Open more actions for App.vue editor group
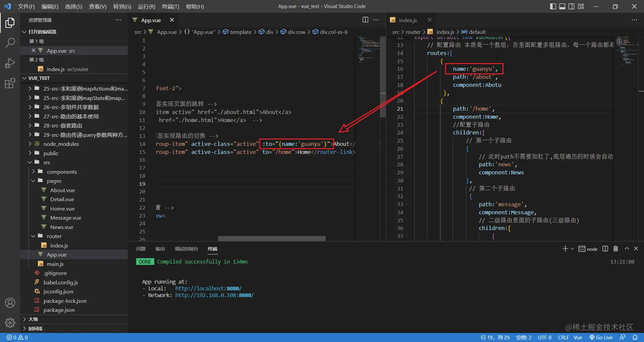The image size is (644, 342). 376,20
